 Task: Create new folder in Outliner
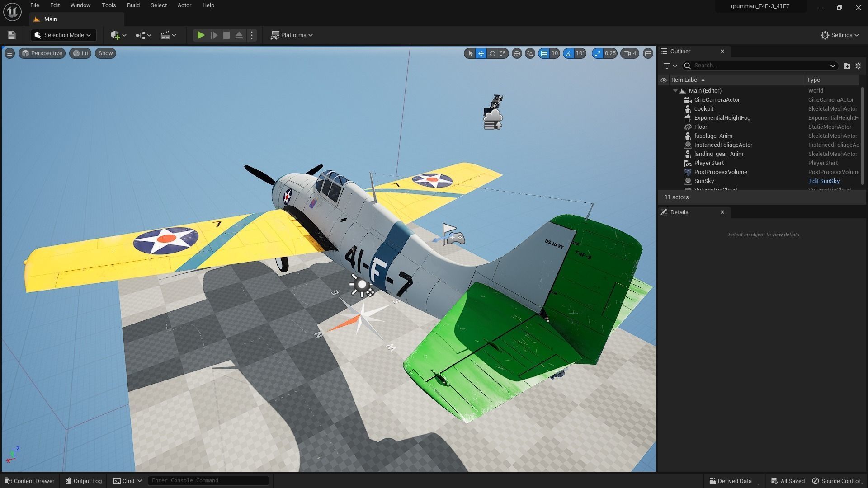point(847,66)
